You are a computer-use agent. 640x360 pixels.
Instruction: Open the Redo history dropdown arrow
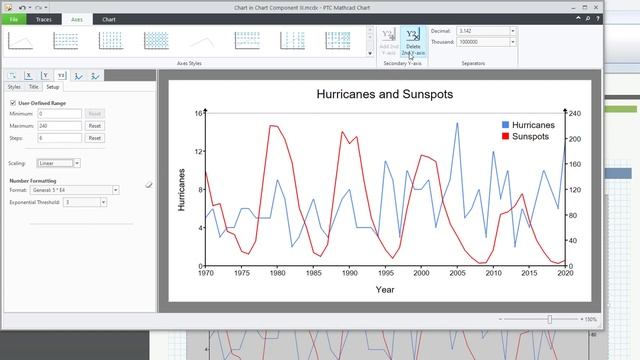coord(46,7)
